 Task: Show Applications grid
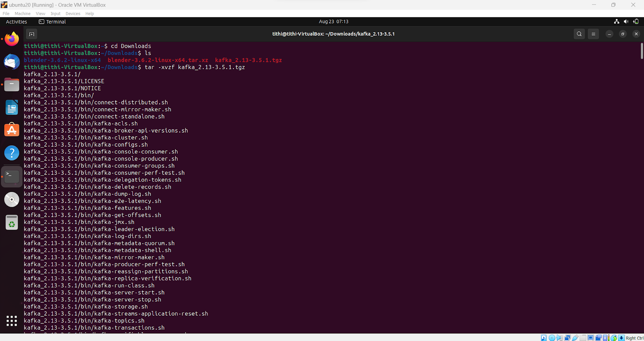pos(12,320)
